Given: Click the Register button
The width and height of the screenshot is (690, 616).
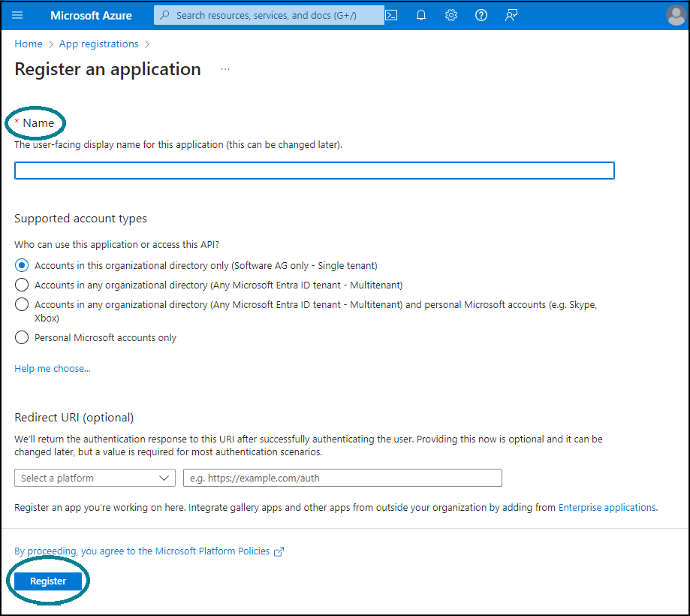Looking at the screenshot, I should coord(48,581).
